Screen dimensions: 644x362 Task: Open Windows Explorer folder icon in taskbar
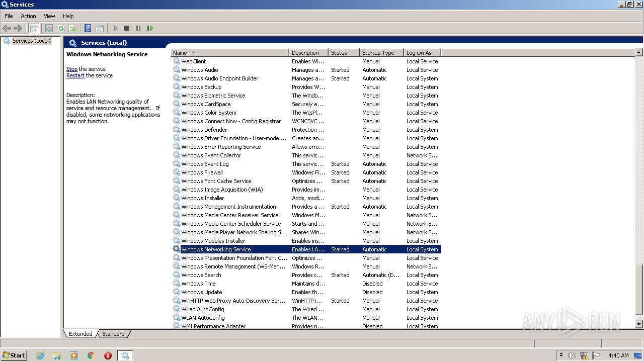click(57, 355)
